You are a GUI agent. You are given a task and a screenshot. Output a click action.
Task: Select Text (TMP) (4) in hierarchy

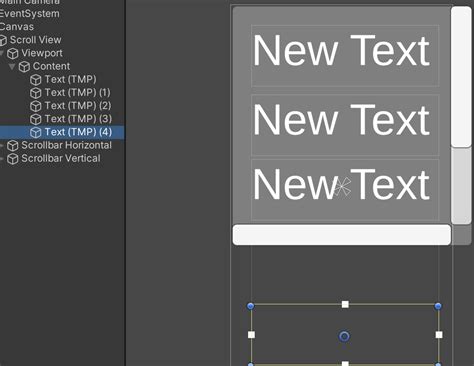point(78,132)
